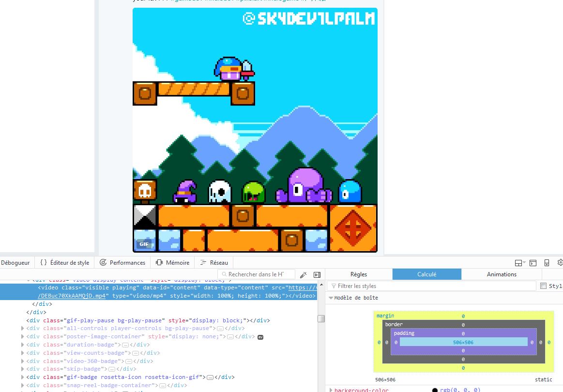563x392 pixels.
Task: Open the DEBuc70XkAAMQjD.mp4 source link
Action: (x=72, y=296)
